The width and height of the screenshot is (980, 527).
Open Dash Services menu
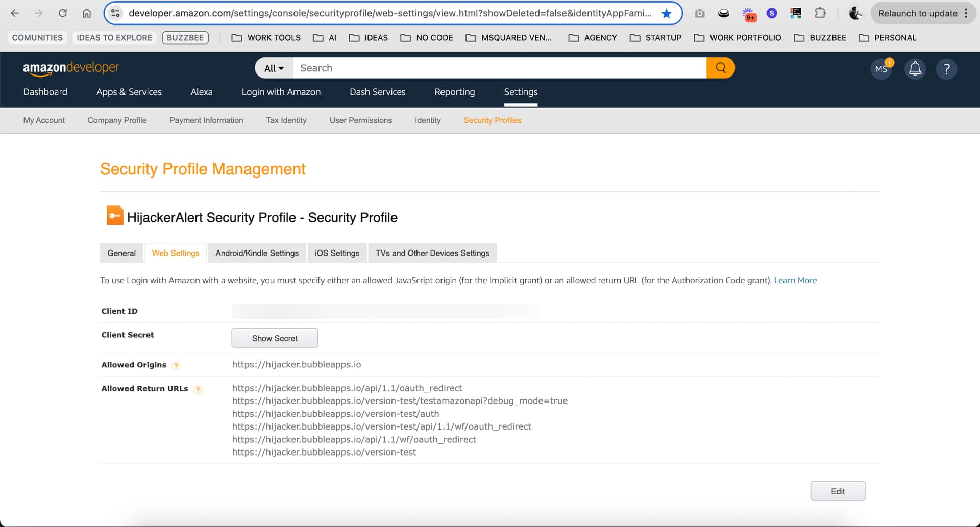378,92
